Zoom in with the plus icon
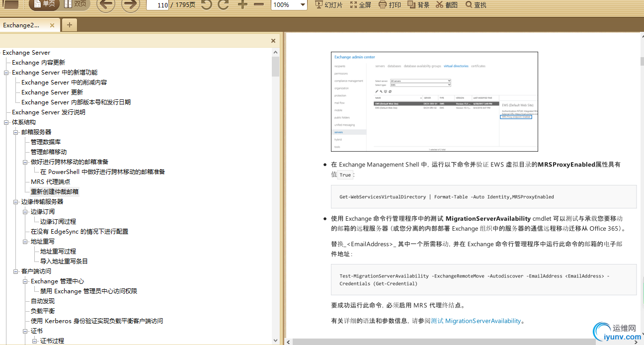Screen dimensions: 644x345 tap(242, 4)
